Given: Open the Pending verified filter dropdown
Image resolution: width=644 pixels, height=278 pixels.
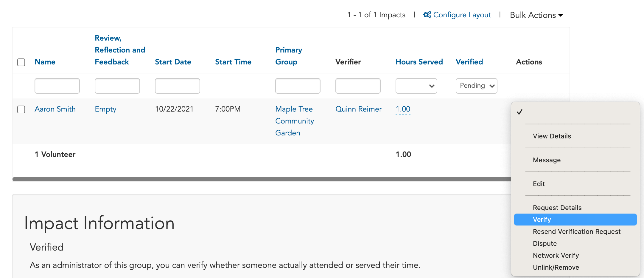Looking at the screenshot, I should point(477,86).
